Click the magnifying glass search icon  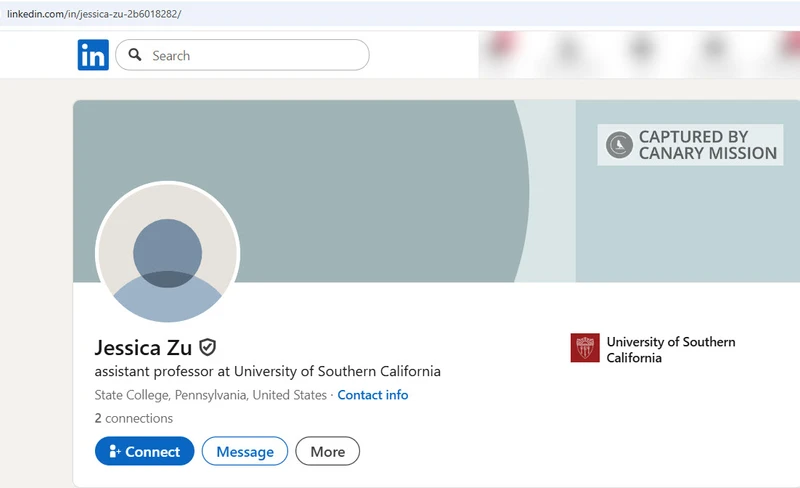pos(135,56)
